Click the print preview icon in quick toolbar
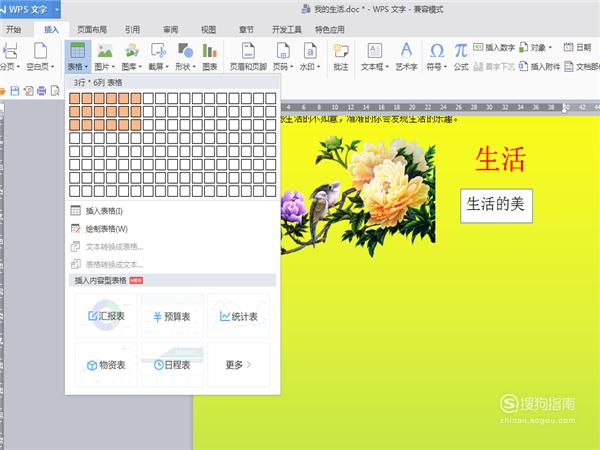Screen dimensions: 600x450 pos(55,91)
